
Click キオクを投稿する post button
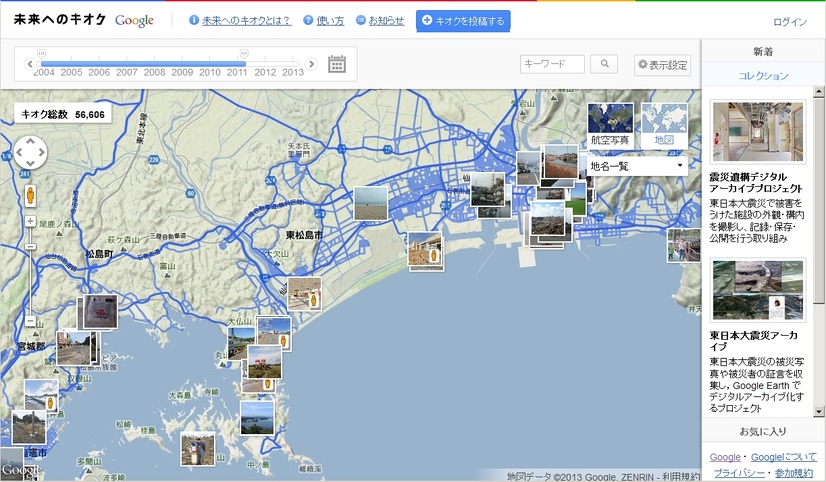(463, 20)
